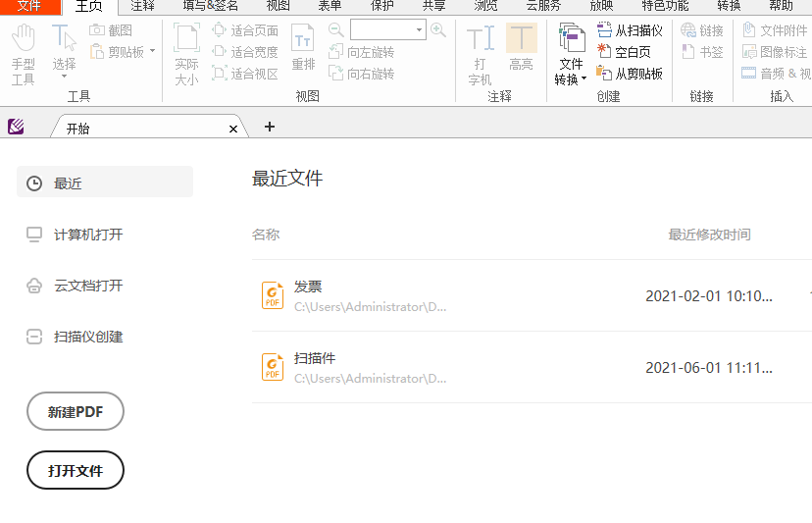Open Cloud Services (云服务) tab
This screenshot has height=523, width=812.
click(543, 6)
